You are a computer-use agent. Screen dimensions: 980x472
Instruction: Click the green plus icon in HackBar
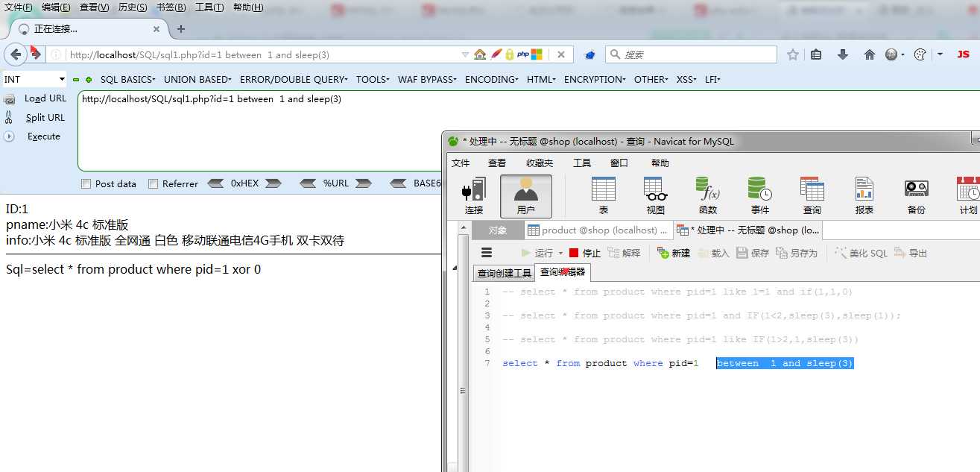pyautogui.click(x=89, y=80)
